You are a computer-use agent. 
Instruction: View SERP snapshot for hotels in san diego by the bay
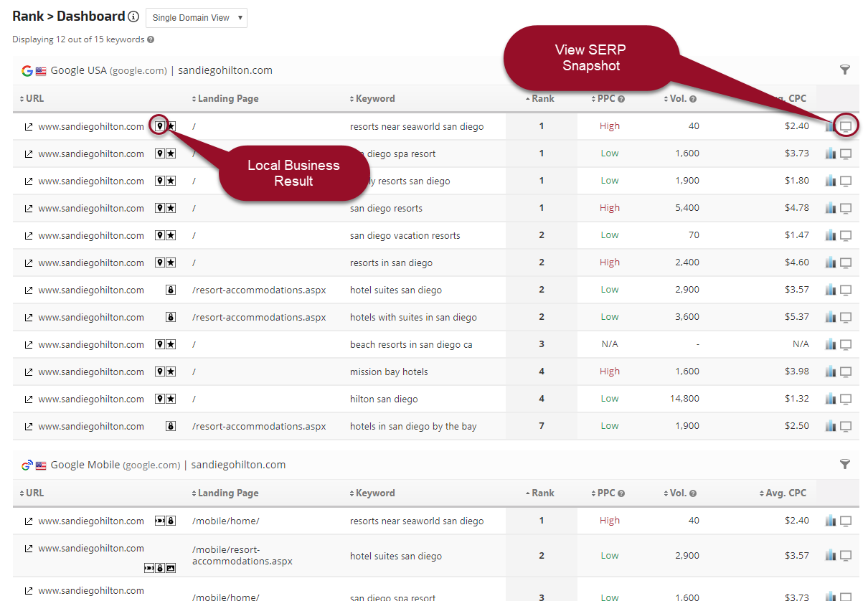pos(846,426)
